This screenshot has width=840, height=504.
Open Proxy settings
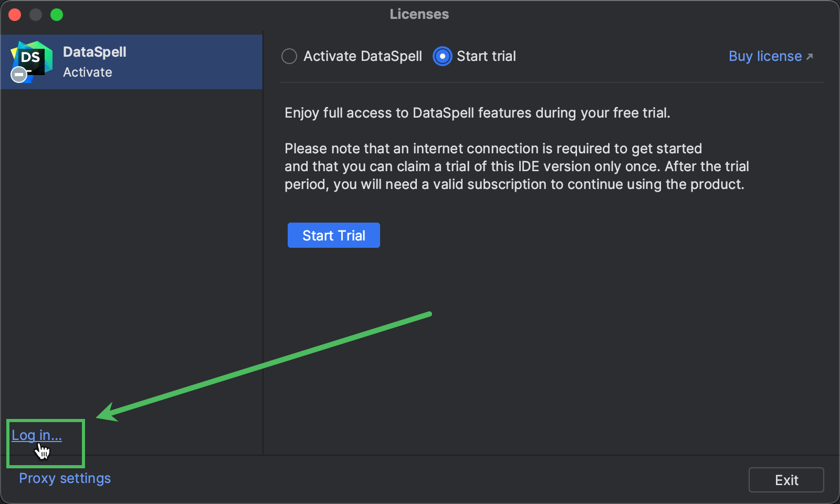click(65, 478)
